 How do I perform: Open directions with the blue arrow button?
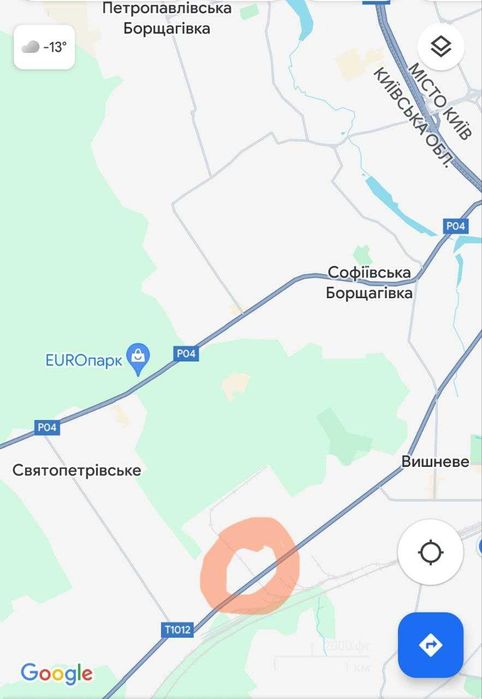430,645
